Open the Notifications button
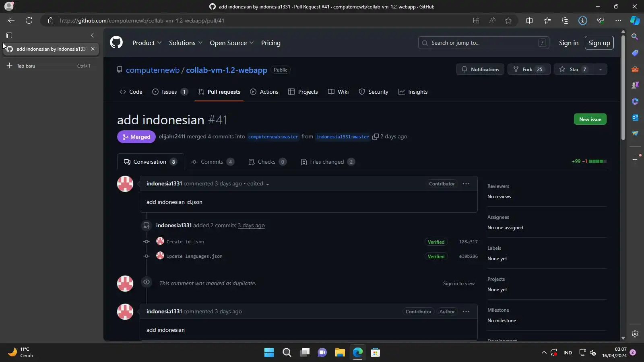The width and height of the screenshot is (644, 362). (x=480, y=70)
